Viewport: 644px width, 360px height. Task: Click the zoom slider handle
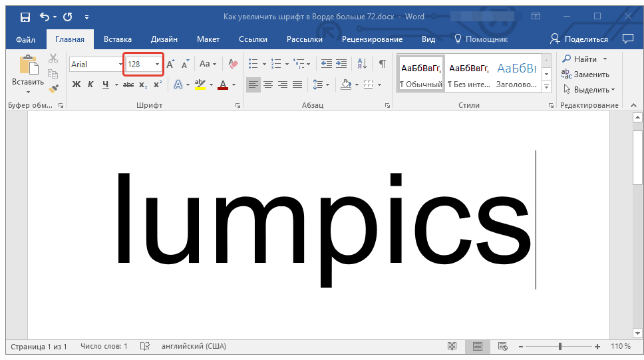click(560, 347)
